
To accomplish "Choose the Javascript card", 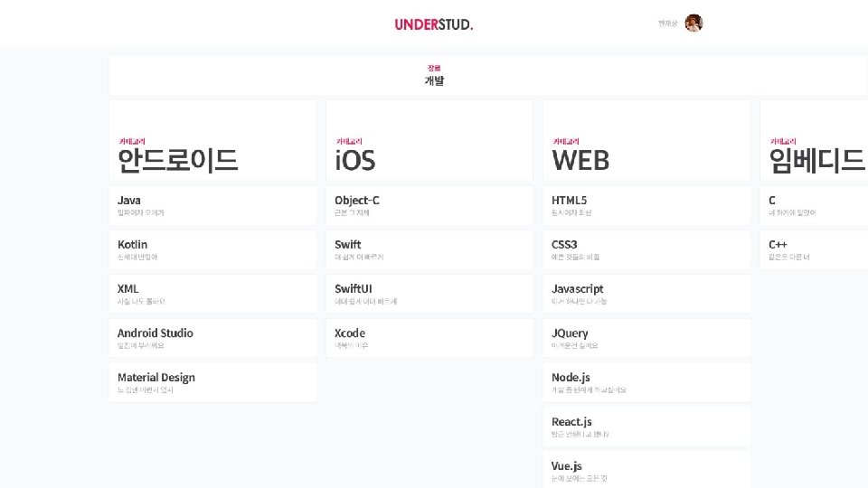I will [646, 294].
